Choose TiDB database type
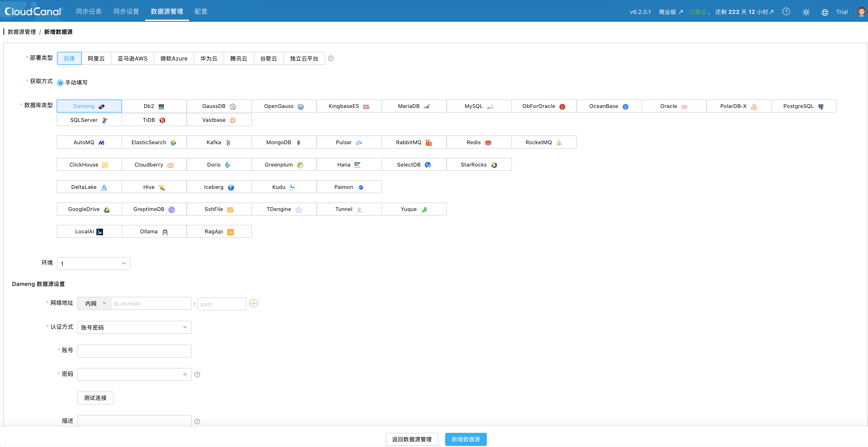 [154, 120]
